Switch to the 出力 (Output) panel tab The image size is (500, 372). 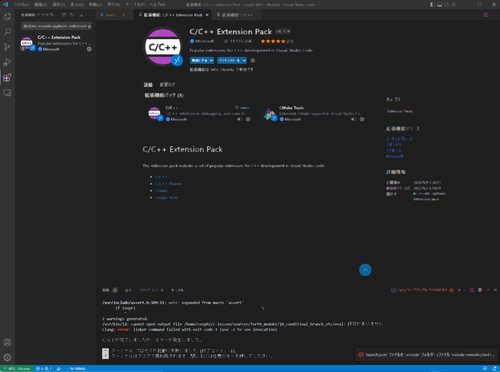[128, 290]
